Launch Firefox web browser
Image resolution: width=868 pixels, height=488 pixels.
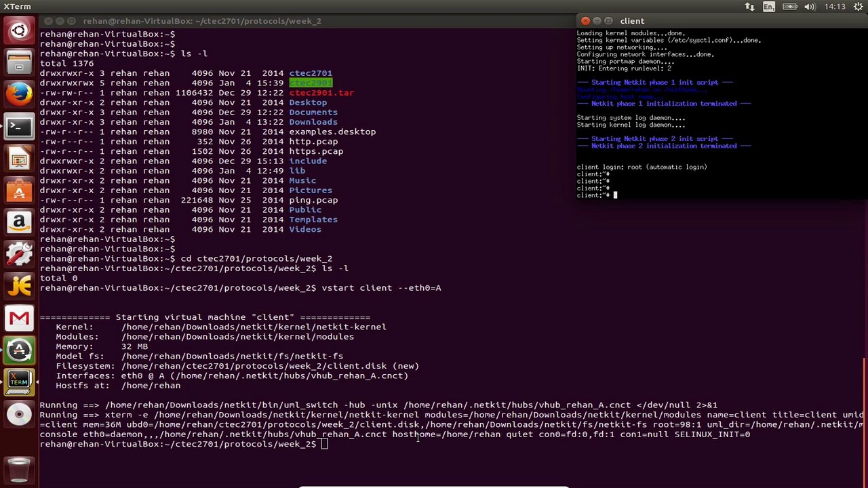click(x=19, y=94)
